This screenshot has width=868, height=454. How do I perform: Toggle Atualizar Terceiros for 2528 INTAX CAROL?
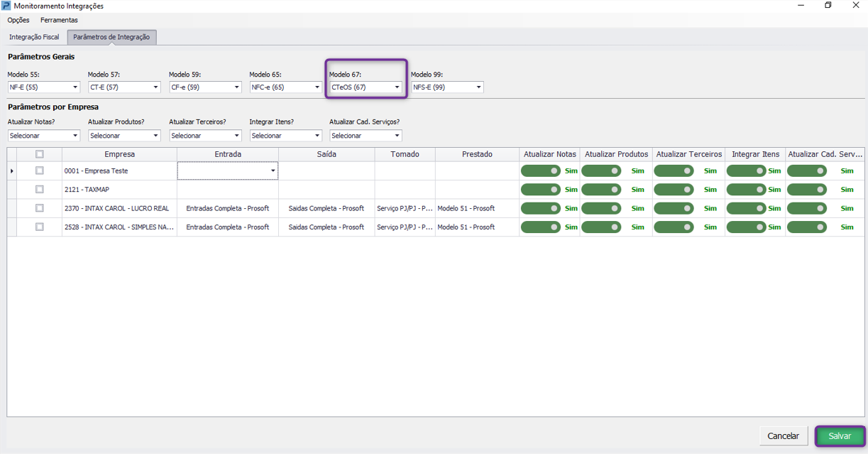point(674,227)
